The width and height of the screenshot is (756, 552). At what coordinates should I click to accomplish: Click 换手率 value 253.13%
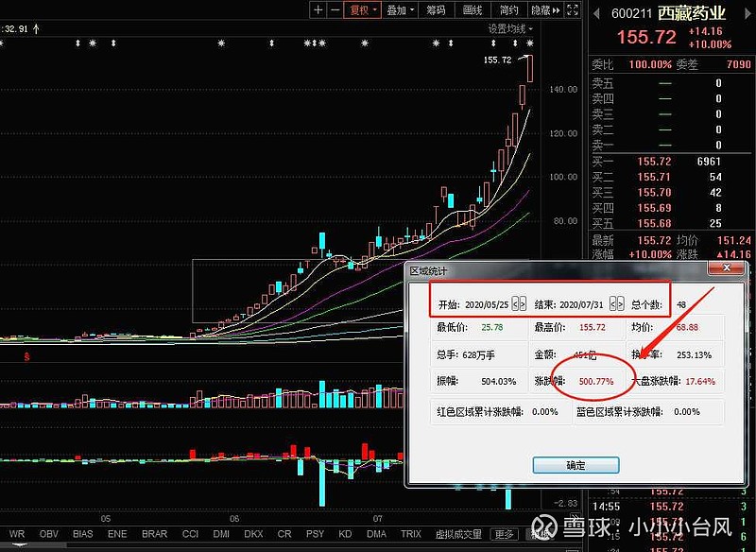pyautogui.click(x=694, y=354)
